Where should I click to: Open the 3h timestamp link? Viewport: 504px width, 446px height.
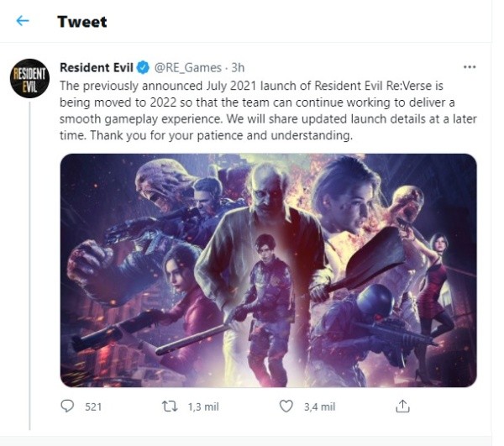(x=238, y=67)
